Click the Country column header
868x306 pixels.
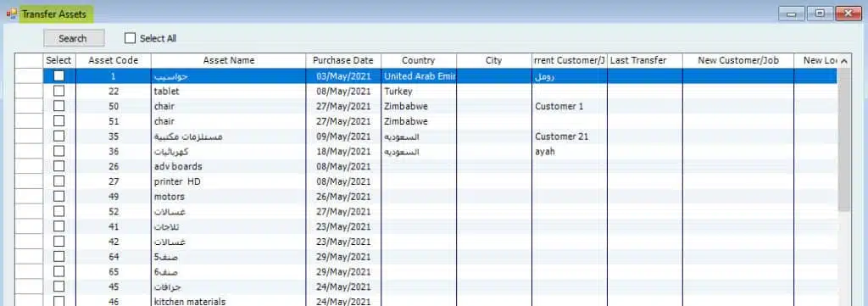pos(419,60)
